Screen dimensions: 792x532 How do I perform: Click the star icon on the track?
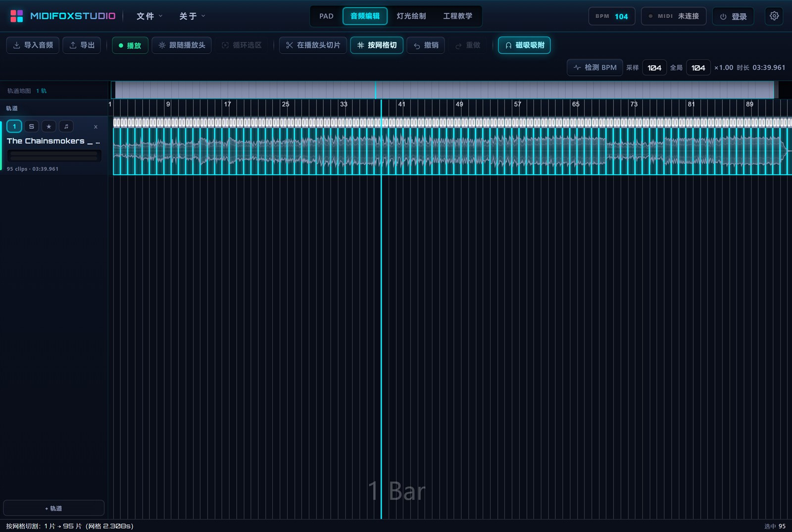pyautogui.click(x=49, y=127)
